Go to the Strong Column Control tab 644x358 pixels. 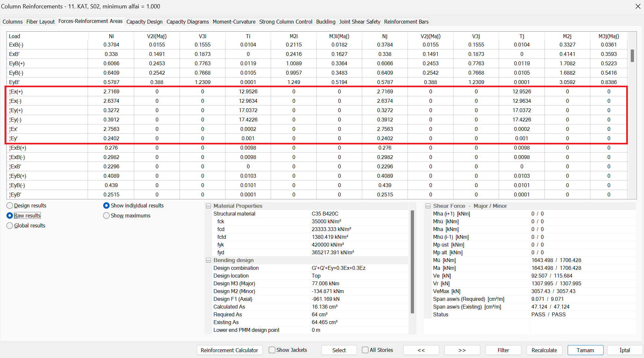tap(286, 22)
